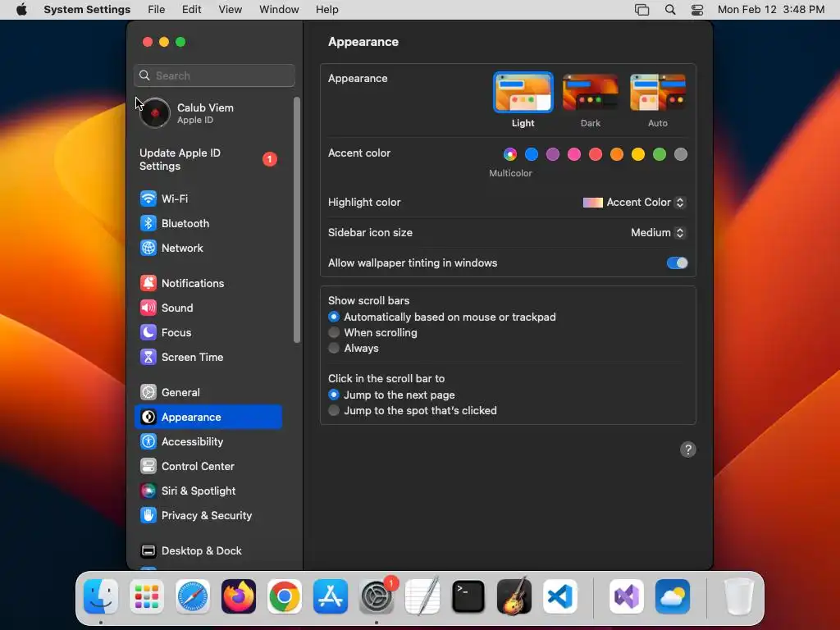Open Finder from the Dock
The width and height of the screenshot is (840, 630).
point(101,596)
